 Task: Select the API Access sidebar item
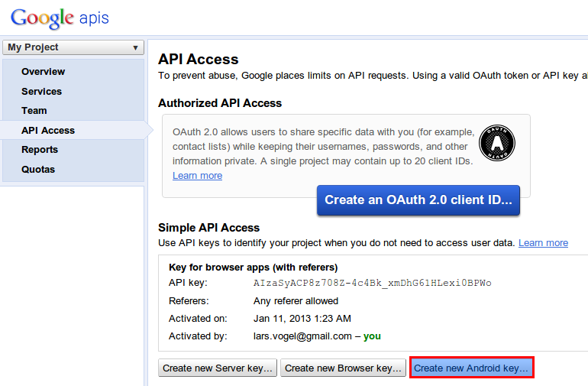(48, 131)
